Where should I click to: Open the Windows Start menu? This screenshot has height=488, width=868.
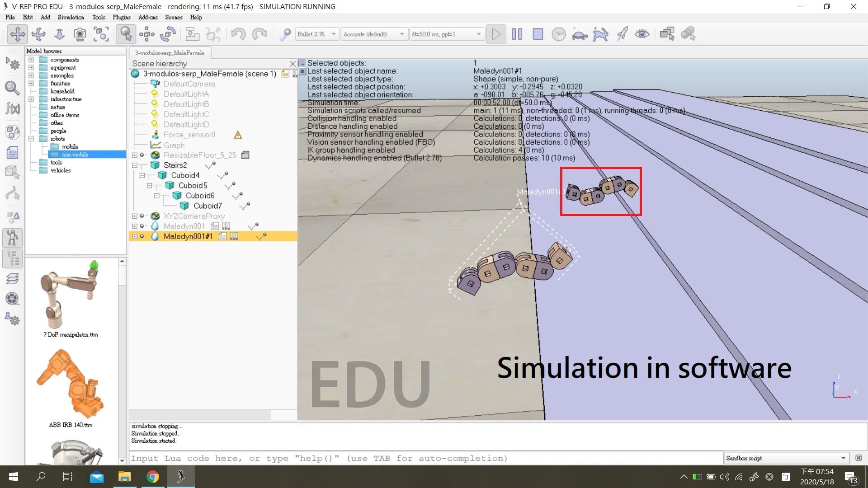(x=13, y=477)
